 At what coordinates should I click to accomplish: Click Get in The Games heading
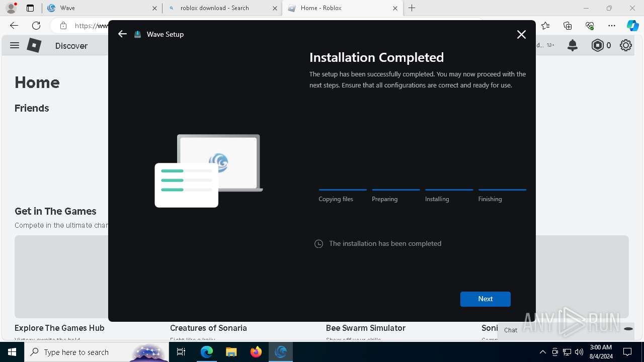(x=55, y=211)
